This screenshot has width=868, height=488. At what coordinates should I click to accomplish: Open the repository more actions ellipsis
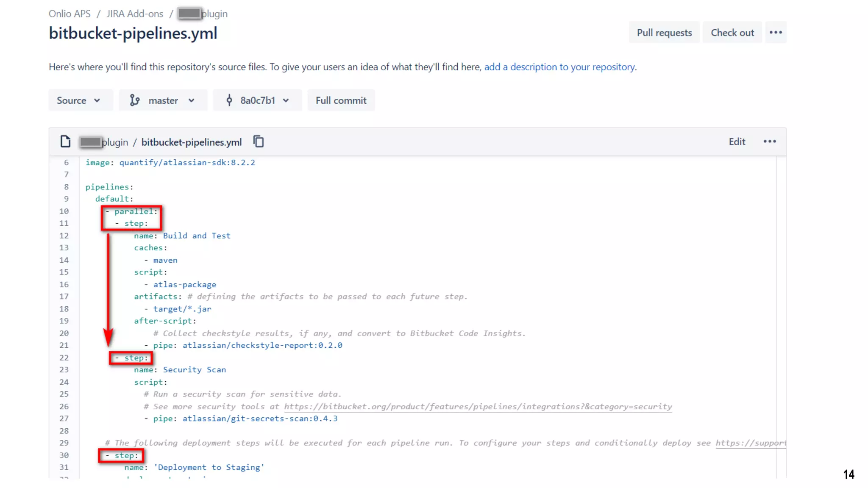tap(776, 33)
